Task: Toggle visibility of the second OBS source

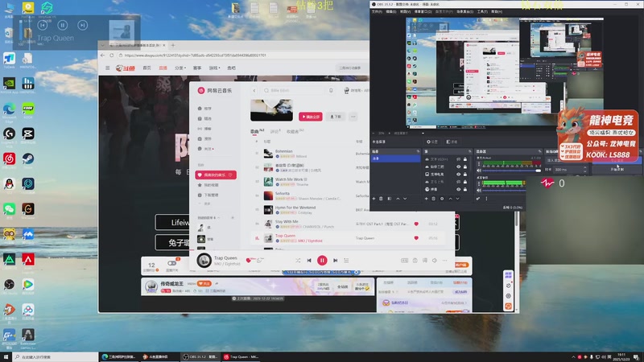Action: pyautogui.click(x=458, y=167)
